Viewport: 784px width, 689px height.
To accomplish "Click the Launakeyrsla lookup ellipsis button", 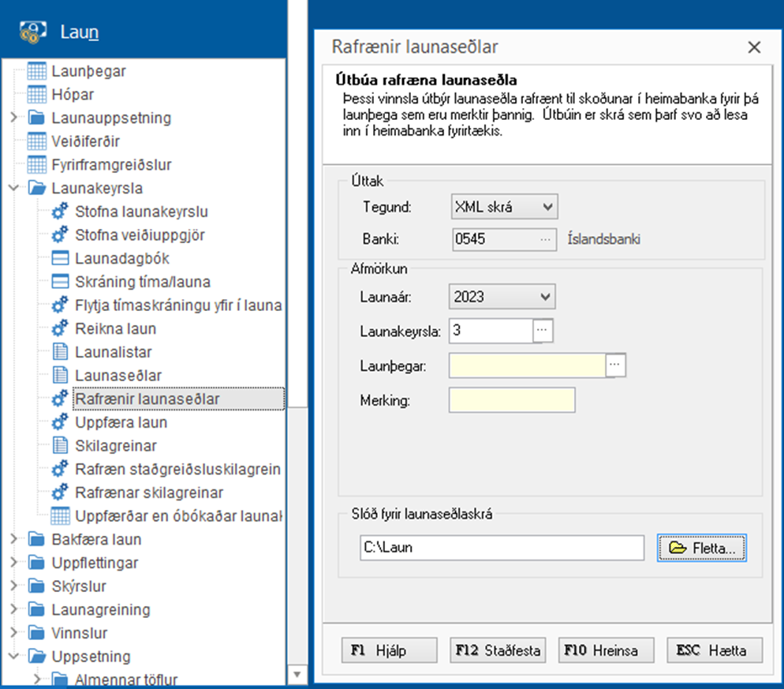I will coord(543,331).
